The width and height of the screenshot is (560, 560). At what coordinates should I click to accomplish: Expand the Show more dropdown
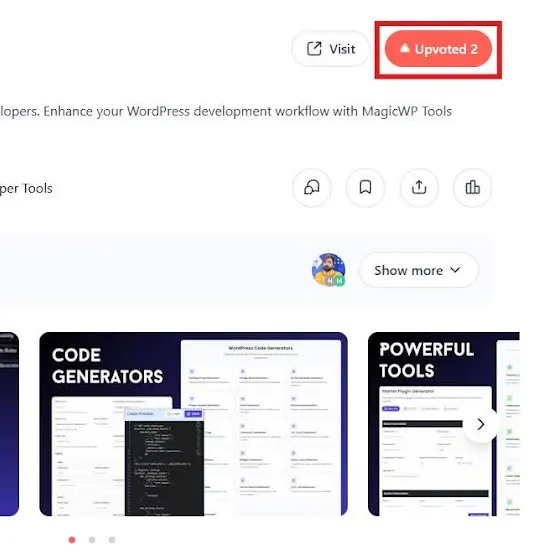419,270
